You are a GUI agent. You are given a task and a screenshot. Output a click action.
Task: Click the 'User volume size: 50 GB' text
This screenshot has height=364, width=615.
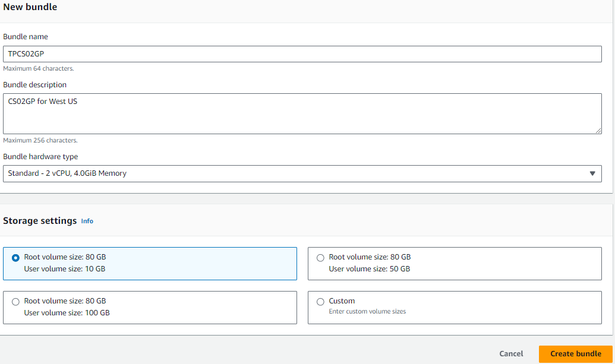[x=370, y=269]
